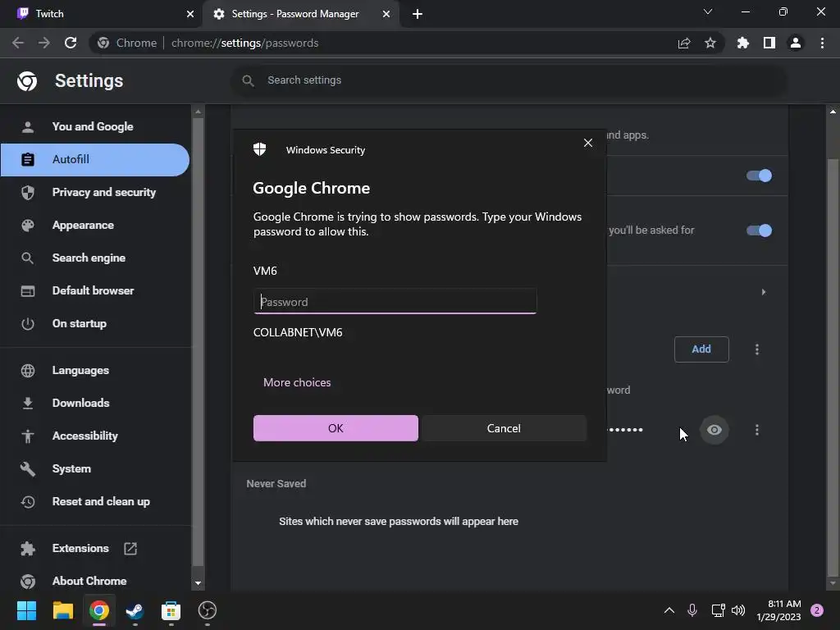
Task: Click OK in Windows Security dialog
Action: [x=336, y=428]
